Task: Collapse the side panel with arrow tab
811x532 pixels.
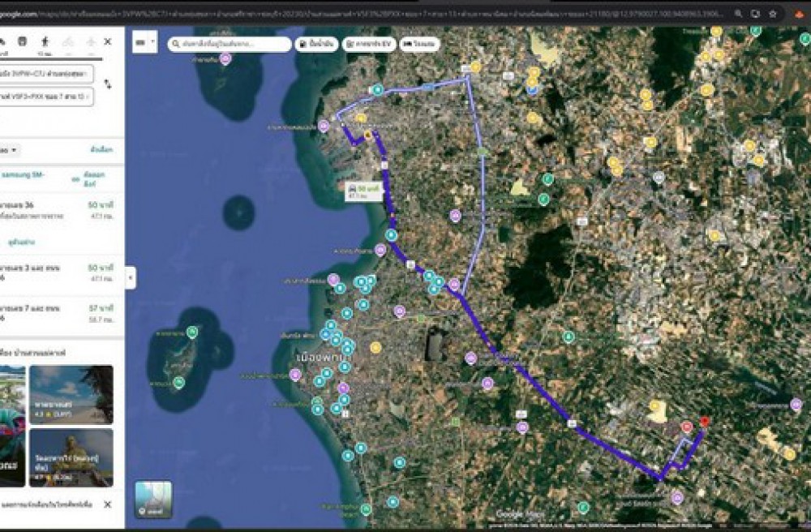Action: click(130, 277)
